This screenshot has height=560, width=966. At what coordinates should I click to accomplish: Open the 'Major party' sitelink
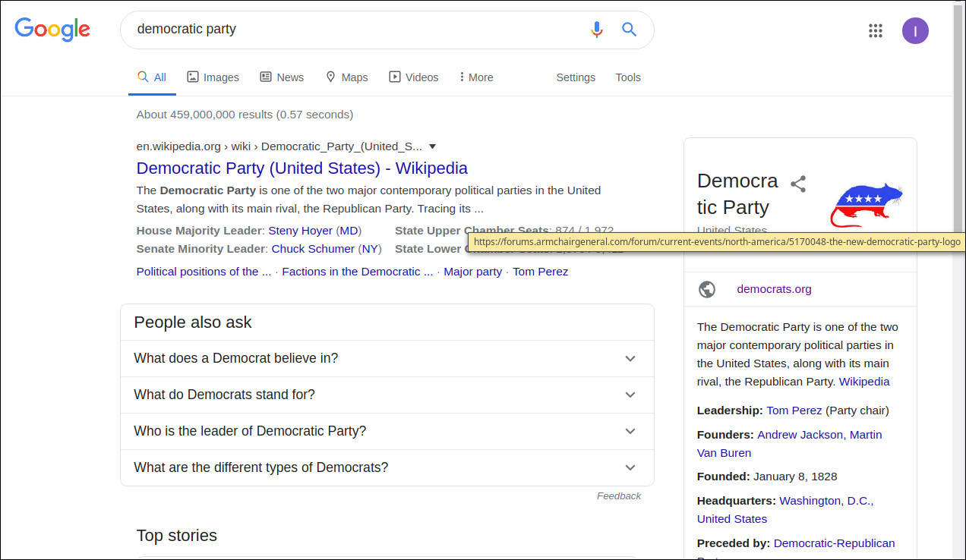[x=472, y=272]
